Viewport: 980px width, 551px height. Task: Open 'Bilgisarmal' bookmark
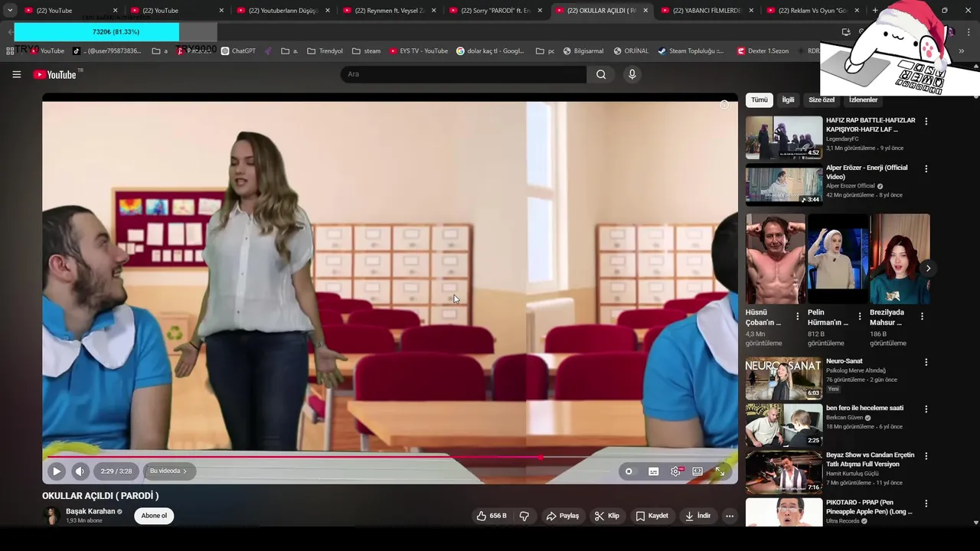pos(583,51)
